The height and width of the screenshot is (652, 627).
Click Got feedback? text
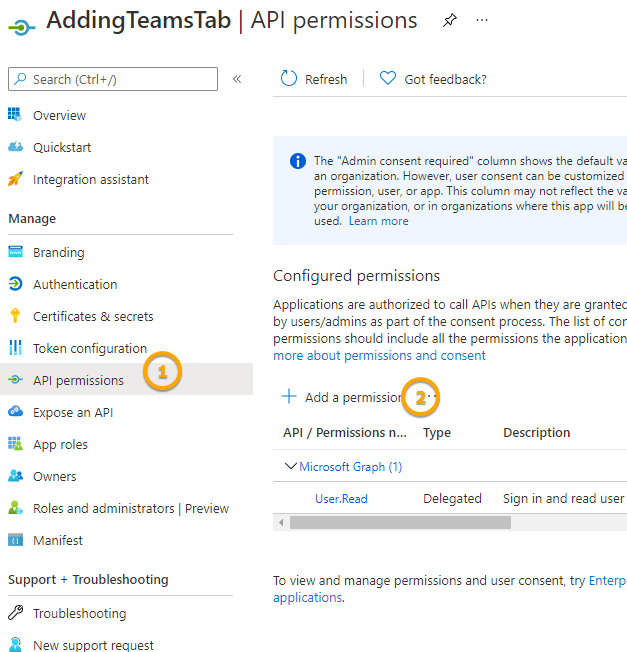click(445, 79)
